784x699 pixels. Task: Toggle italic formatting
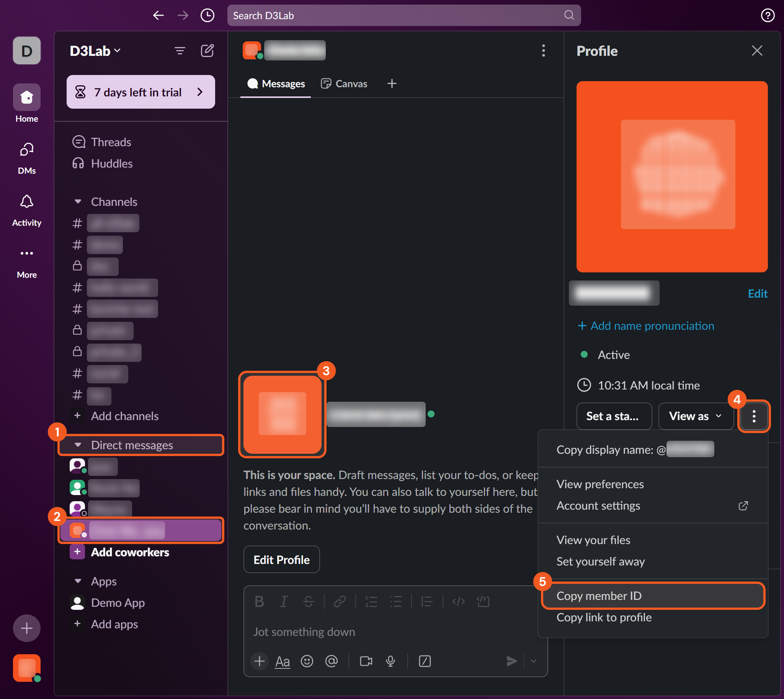pos(284,601)
